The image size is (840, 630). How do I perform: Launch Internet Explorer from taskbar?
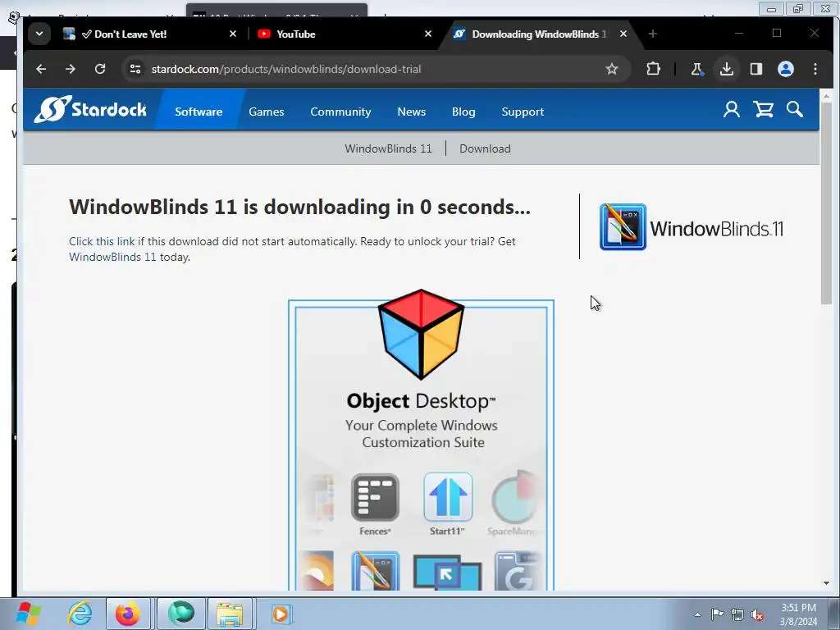pyautogui.click(x=80, y=614)
